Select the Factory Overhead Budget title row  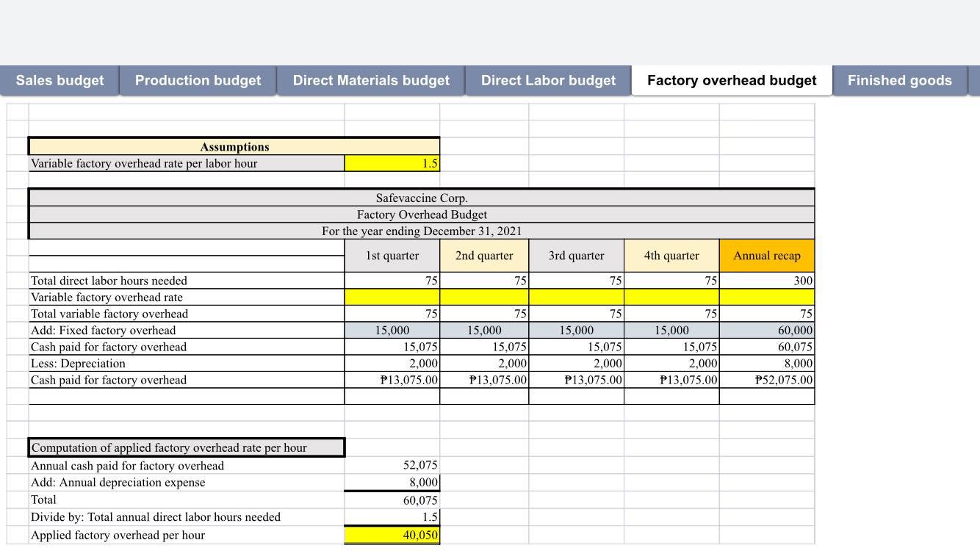click(422, 215)
